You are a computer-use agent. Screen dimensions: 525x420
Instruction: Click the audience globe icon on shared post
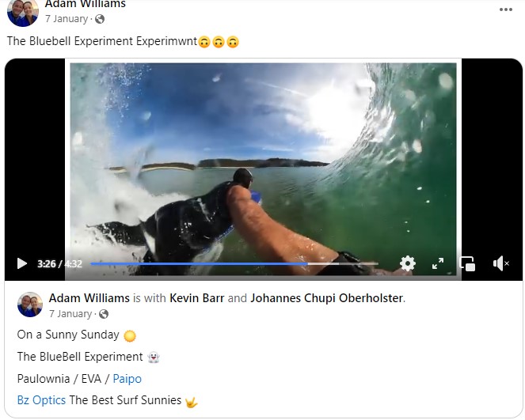104,314
